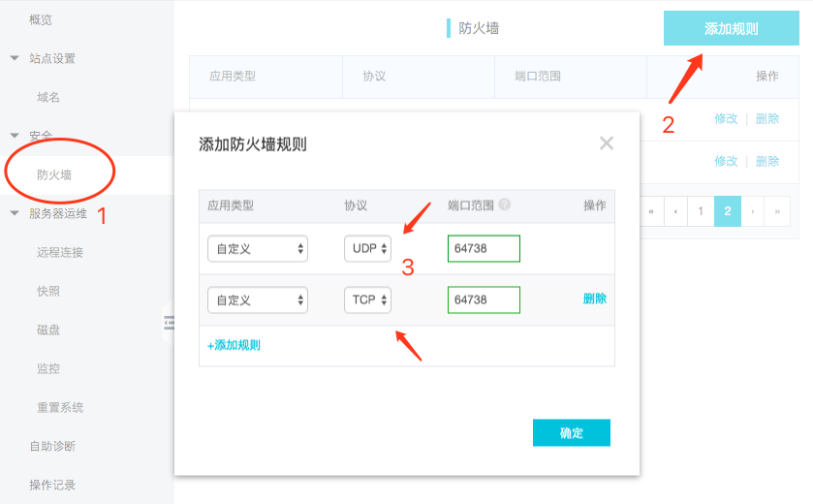Open 域名 in the sidebar
The image size is (813, 504).
tap(48, 97)
